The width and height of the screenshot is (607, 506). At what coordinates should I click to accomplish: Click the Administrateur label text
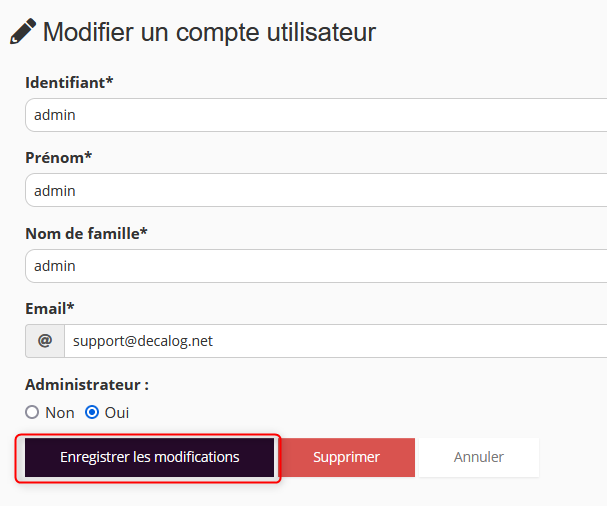(86, 384)
